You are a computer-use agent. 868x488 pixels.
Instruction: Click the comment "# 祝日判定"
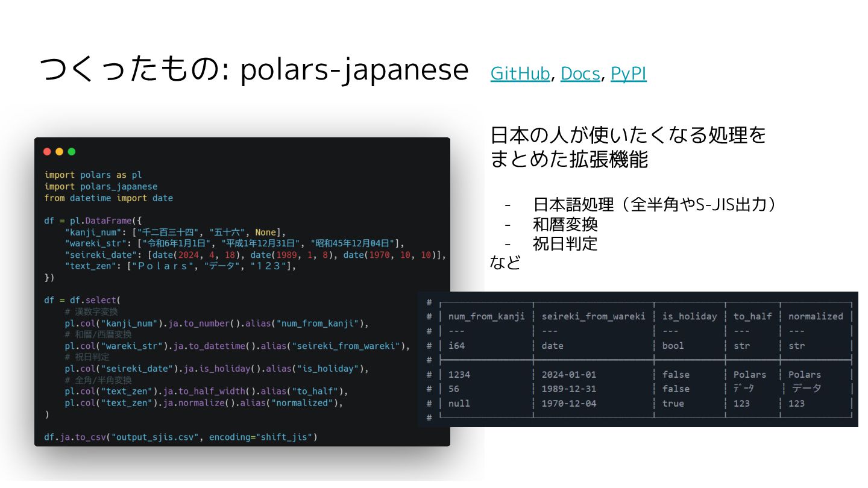[87, 357]
